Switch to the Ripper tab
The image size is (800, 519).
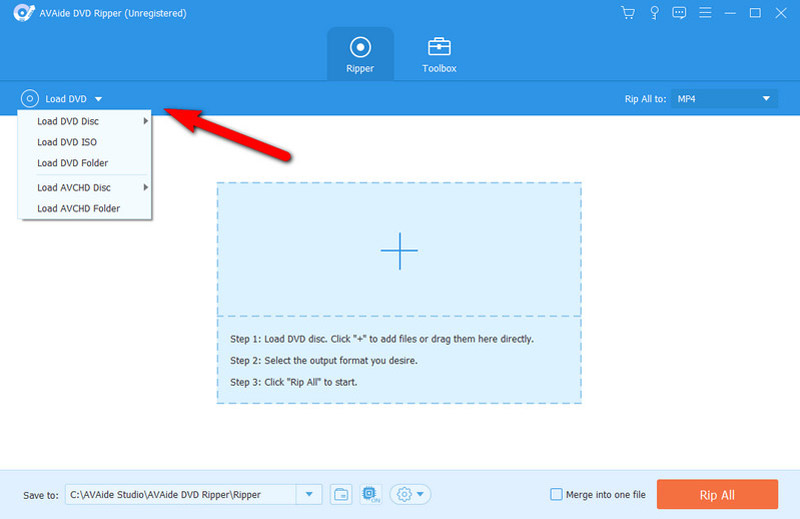[360, 54]
